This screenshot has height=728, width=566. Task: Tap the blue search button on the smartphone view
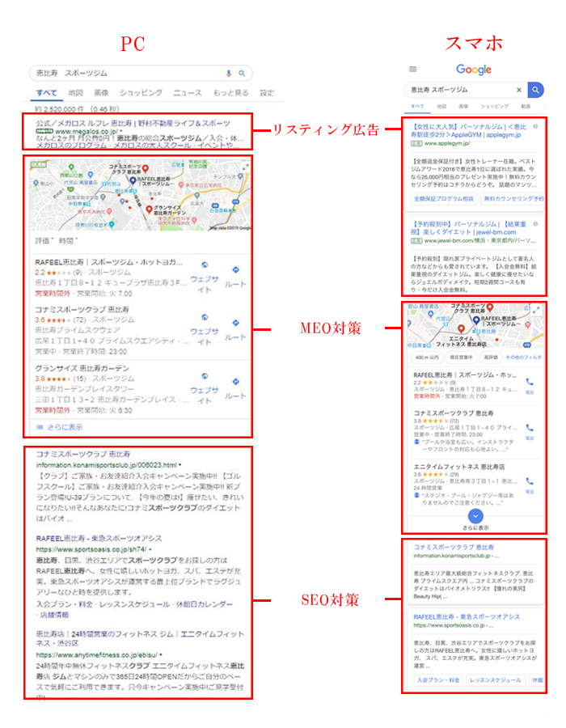(535, 90)
